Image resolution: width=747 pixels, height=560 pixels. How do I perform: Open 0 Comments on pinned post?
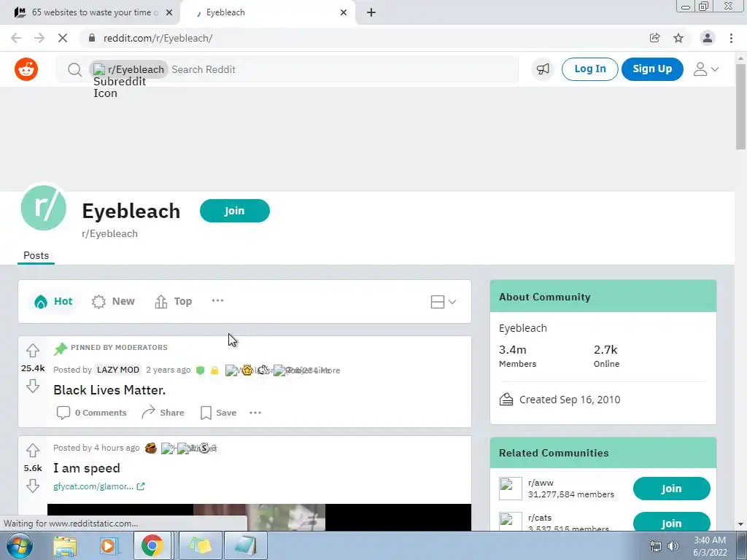[x=91, y=413]
